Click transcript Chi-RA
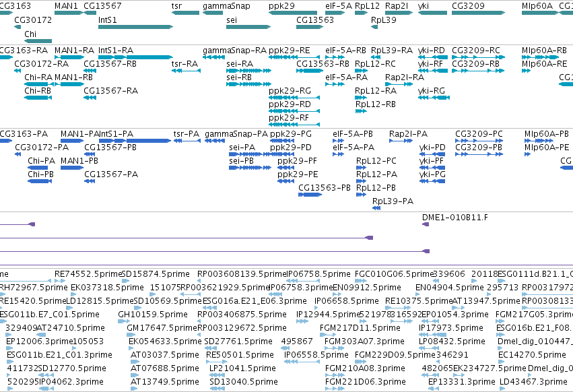 pyautogui.click(x=38, y=77)
